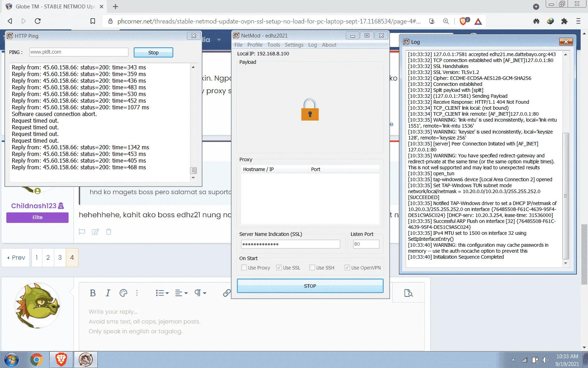Click the Server Name Indication field
Image resolution: width=588 pixels, height=368 pixels.
point(290,244)
